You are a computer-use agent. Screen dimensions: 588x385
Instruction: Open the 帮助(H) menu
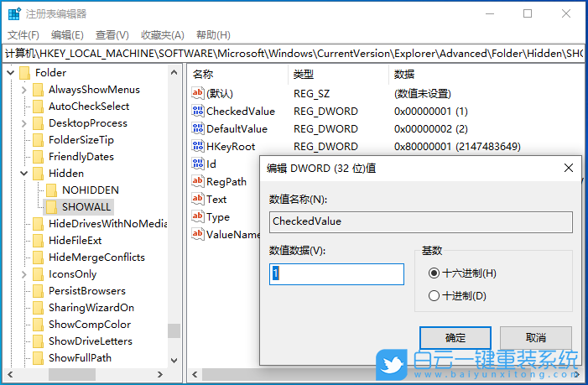(x=213, y=35)
